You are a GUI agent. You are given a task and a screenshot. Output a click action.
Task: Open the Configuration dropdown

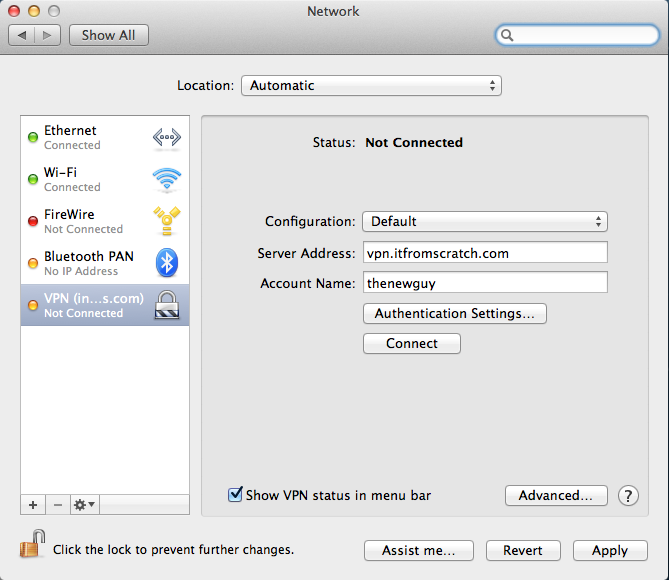[x=485, y=222]
